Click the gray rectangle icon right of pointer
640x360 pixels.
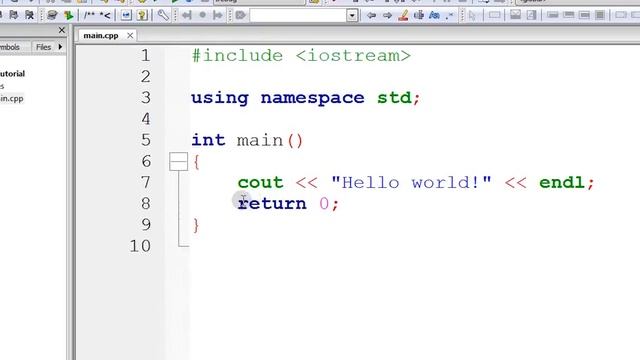(494, 16)
